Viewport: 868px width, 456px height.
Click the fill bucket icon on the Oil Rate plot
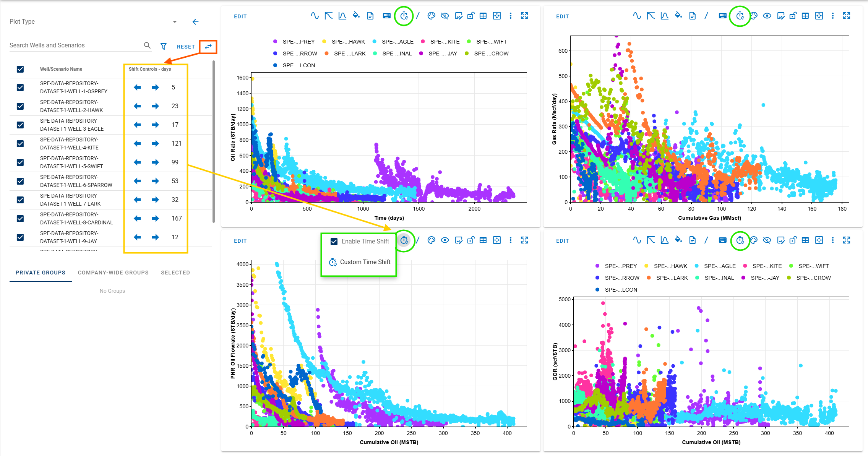(356, 16)
